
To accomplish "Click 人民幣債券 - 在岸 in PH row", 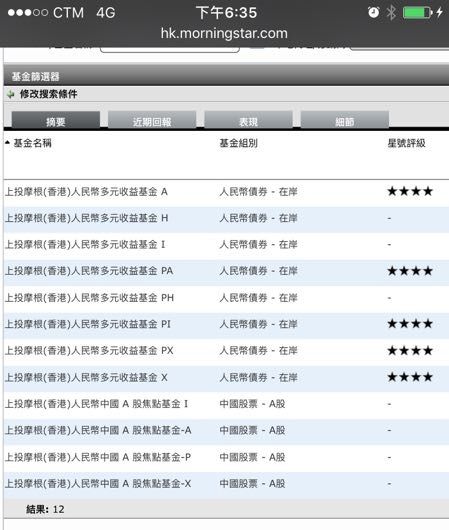I will pos(259,298).
